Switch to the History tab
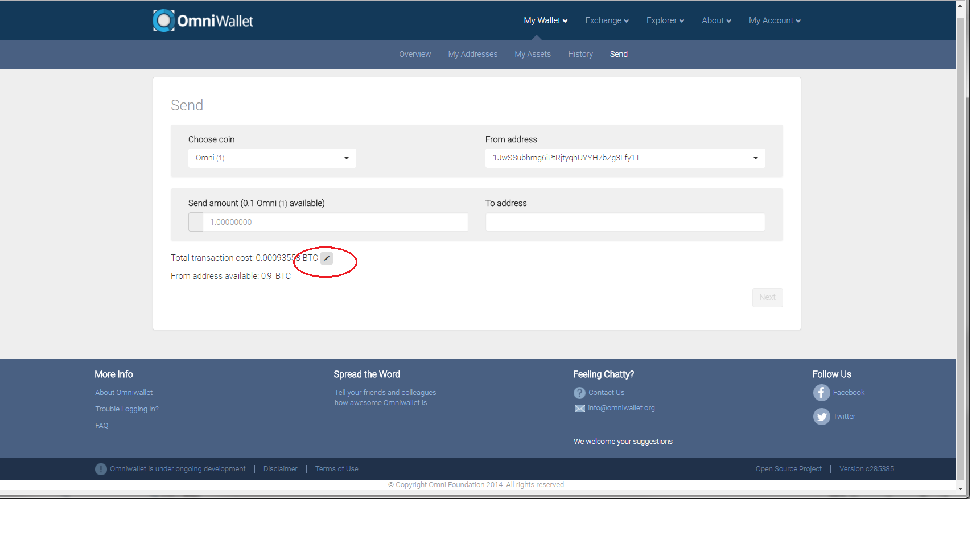976x560 pixels. 580,55
